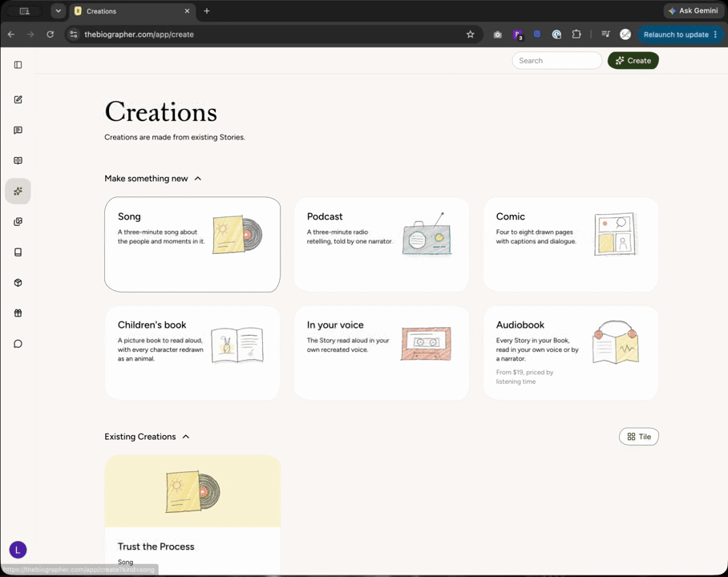
Task: Switch view using the Tile toggle
Action: 639,436
